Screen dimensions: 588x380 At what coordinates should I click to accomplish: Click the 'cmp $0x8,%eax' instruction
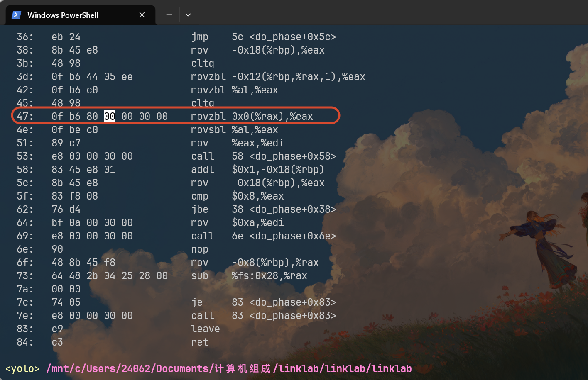pos(238,196)
